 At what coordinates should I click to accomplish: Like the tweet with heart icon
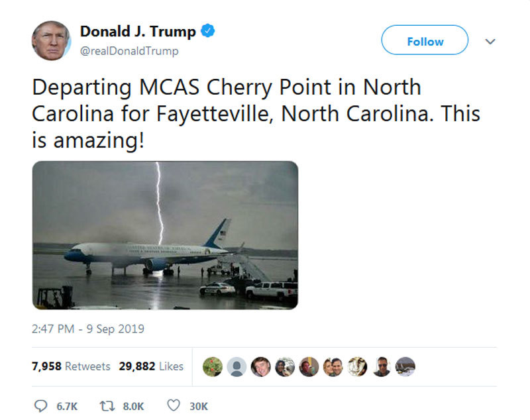pos(174,405)
